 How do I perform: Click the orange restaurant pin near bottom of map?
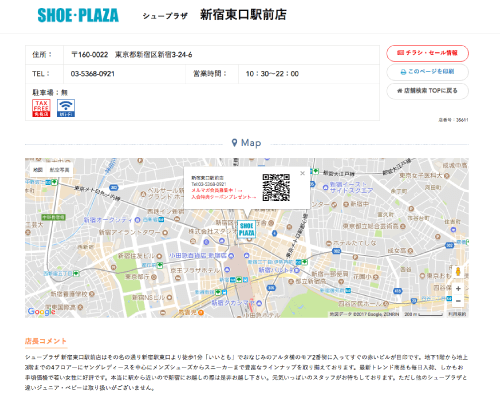tap(201, 312)
